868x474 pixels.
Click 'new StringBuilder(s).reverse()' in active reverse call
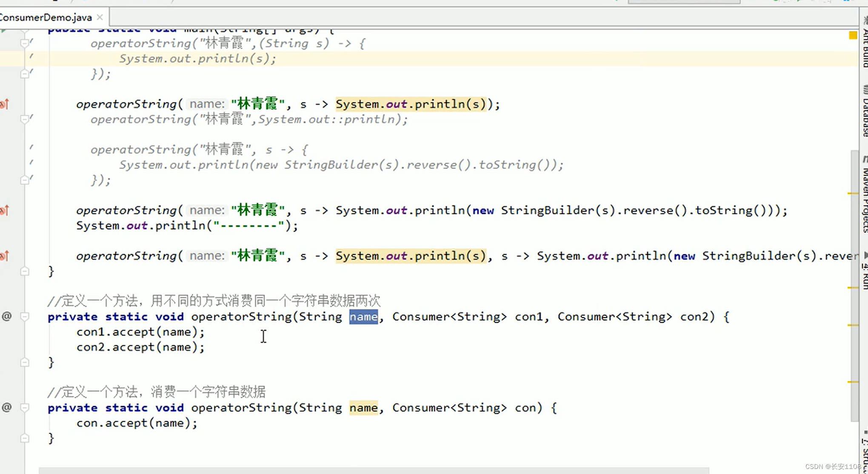[579, 210]
